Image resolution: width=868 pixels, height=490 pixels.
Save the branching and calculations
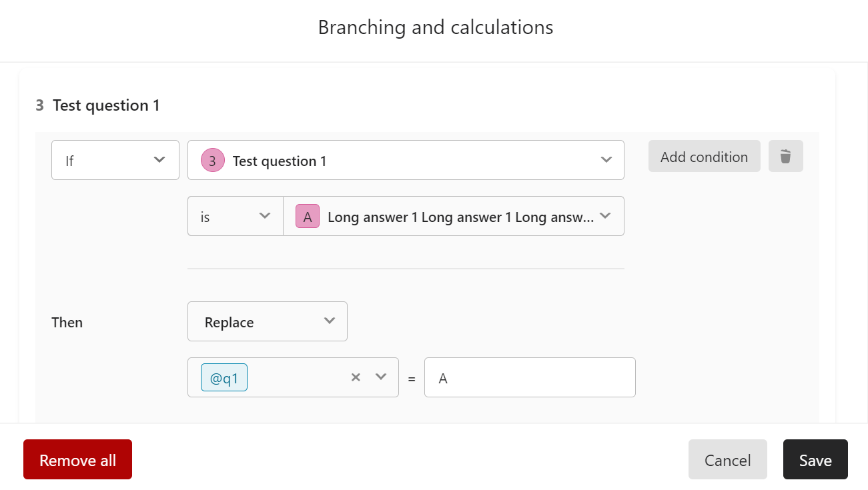[x=815, y=459]
